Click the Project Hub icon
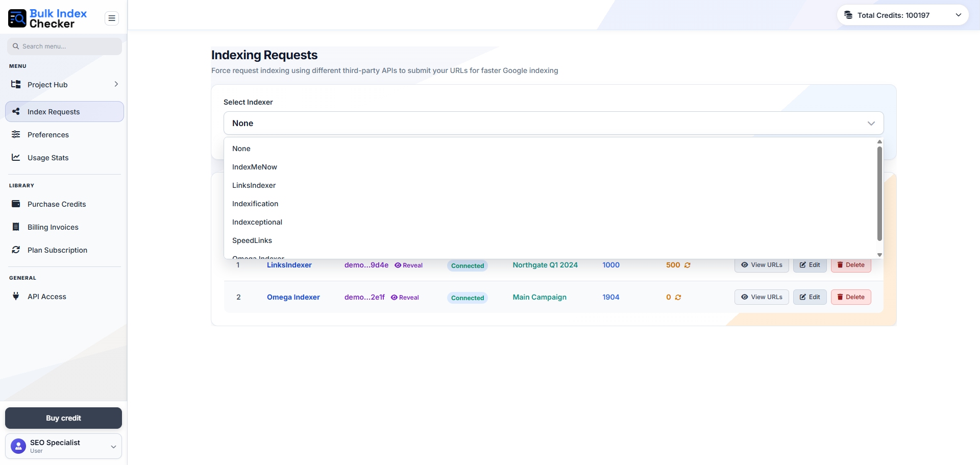 pos(16,84)
